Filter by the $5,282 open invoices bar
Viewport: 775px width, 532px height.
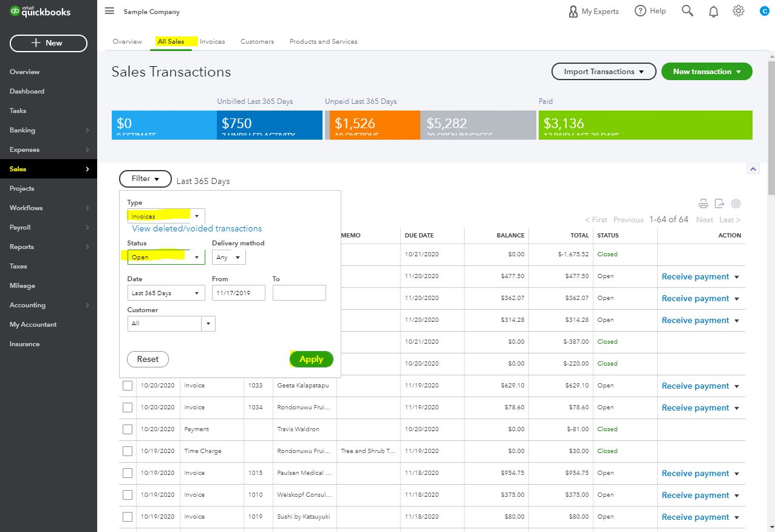coord(477,125)
